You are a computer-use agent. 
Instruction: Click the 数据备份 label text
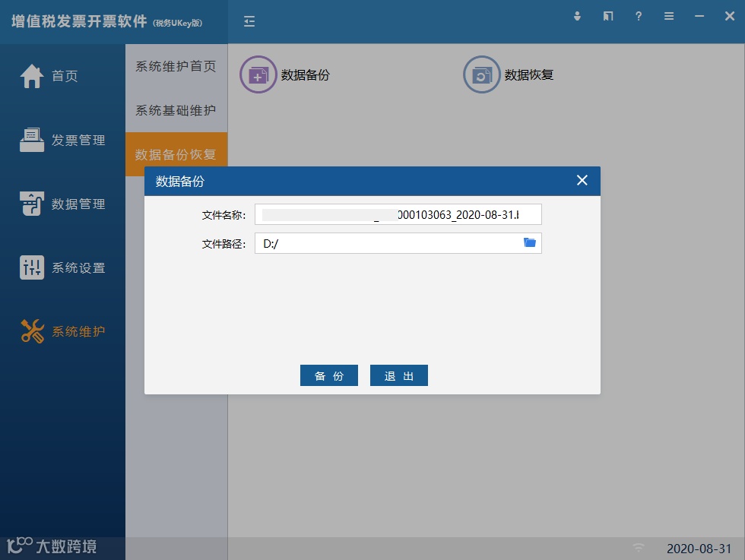pos(305,75)
